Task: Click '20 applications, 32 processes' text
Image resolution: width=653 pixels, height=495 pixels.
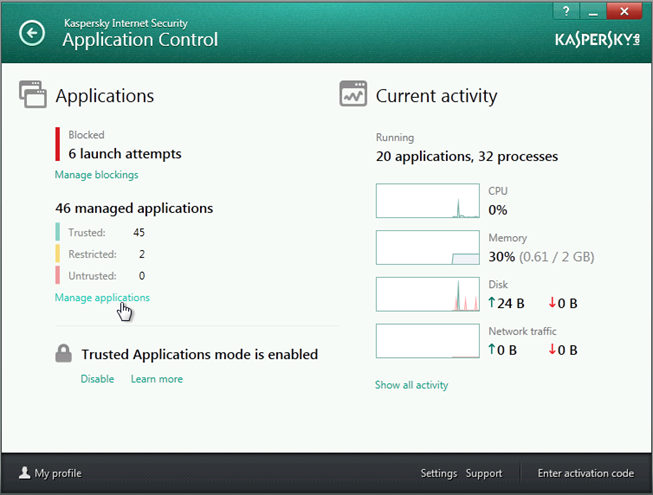Action: (467, 157)
